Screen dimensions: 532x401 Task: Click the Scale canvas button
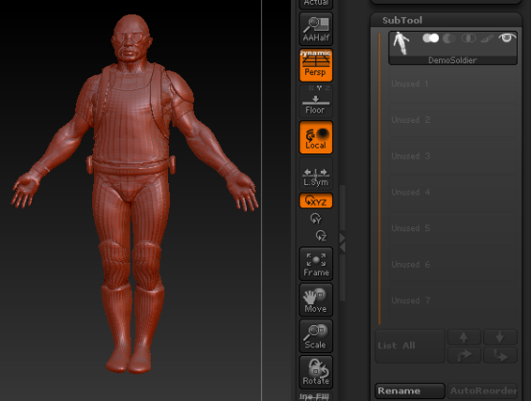(x=316, y=336)
